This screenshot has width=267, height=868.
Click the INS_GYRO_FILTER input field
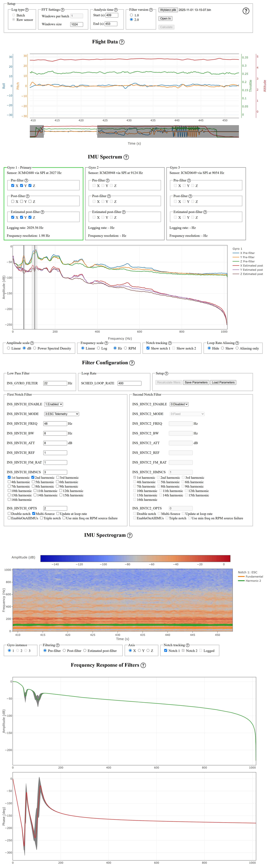click(x=55, y=383)
